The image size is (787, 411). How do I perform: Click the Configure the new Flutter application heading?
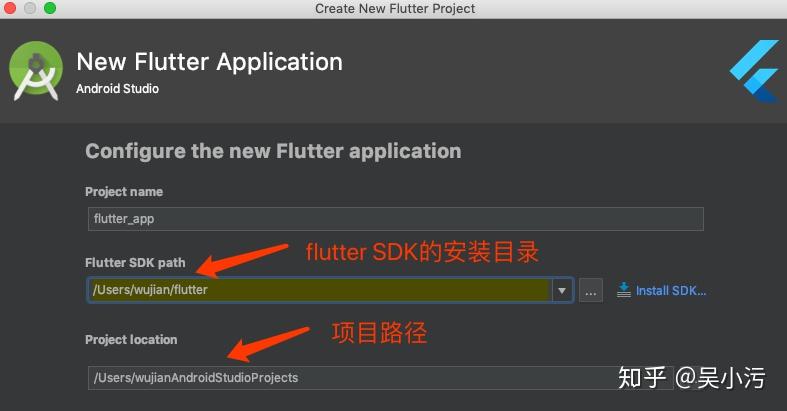click(x=273, y=151)
